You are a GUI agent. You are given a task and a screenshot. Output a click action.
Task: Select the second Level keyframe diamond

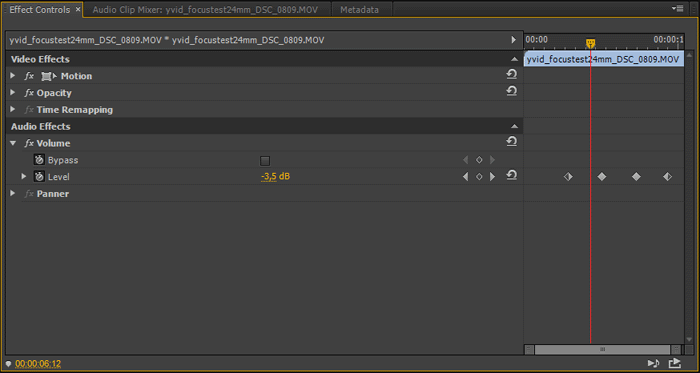click(x=602, y=177)
